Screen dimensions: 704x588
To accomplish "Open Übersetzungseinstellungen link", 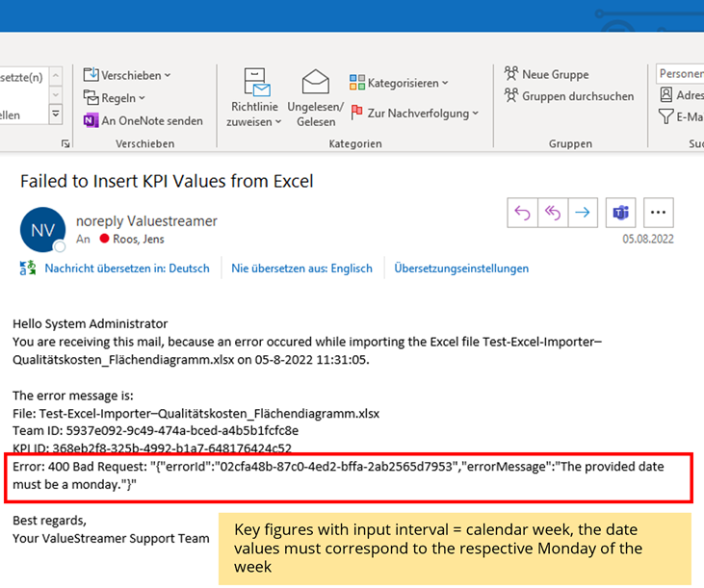I will coord(461,268).
